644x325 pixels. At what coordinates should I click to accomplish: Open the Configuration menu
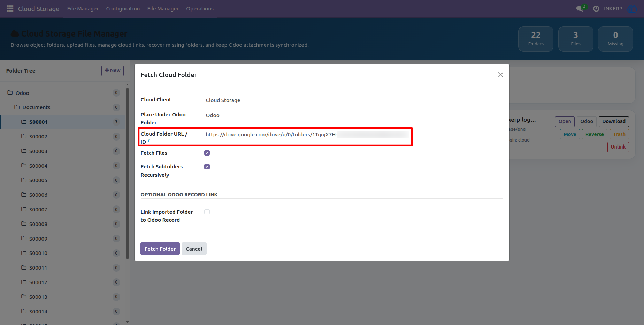(x=123, y=9)
